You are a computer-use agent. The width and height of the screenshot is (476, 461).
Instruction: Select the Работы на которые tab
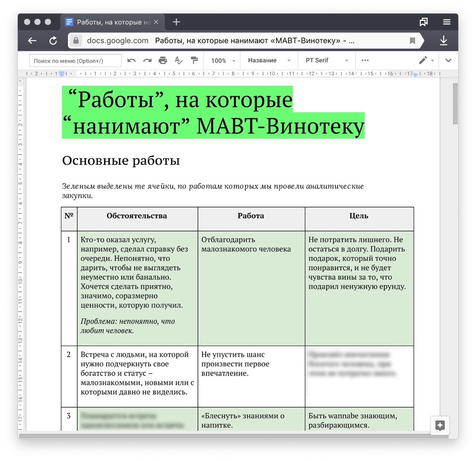[113, 22]
